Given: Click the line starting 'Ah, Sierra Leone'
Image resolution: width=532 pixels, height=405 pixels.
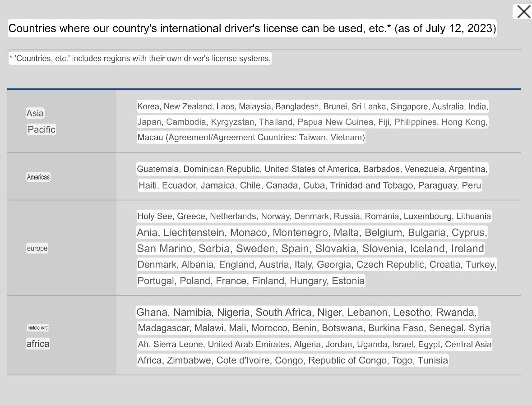Looking at the screenshot, I should pyautogui.click(x=315, y=344).
